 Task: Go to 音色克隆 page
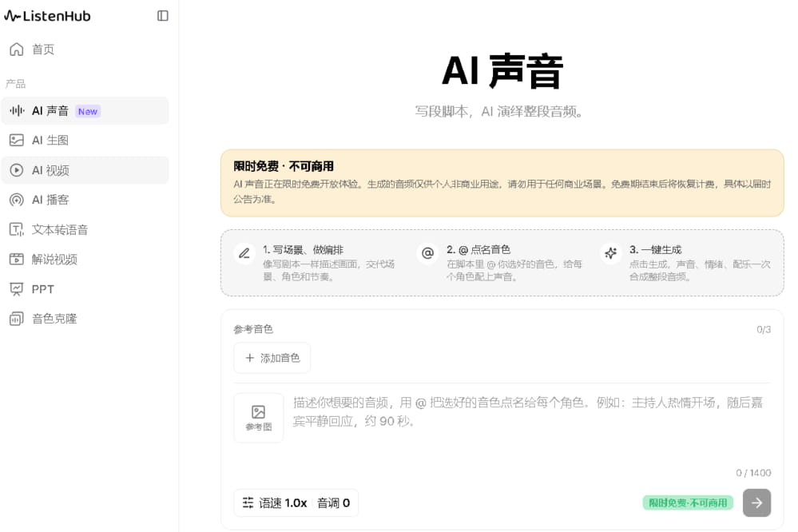[85, 319]
